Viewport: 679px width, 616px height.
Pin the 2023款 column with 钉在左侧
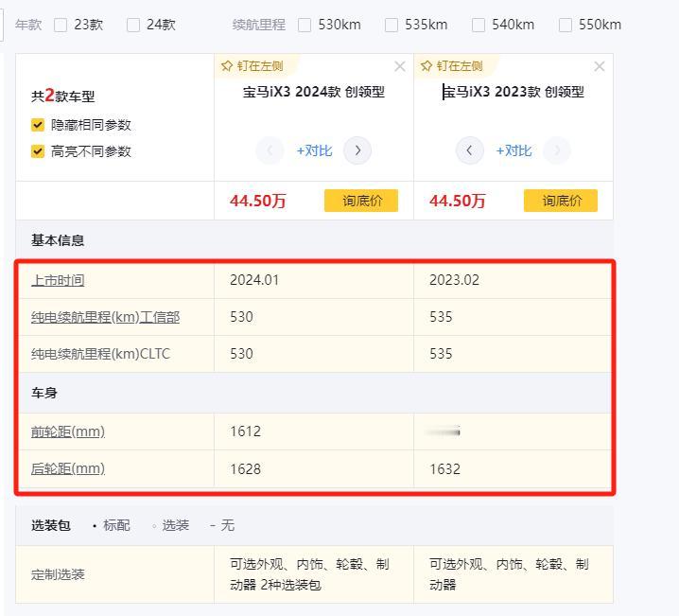click(452, 66)
